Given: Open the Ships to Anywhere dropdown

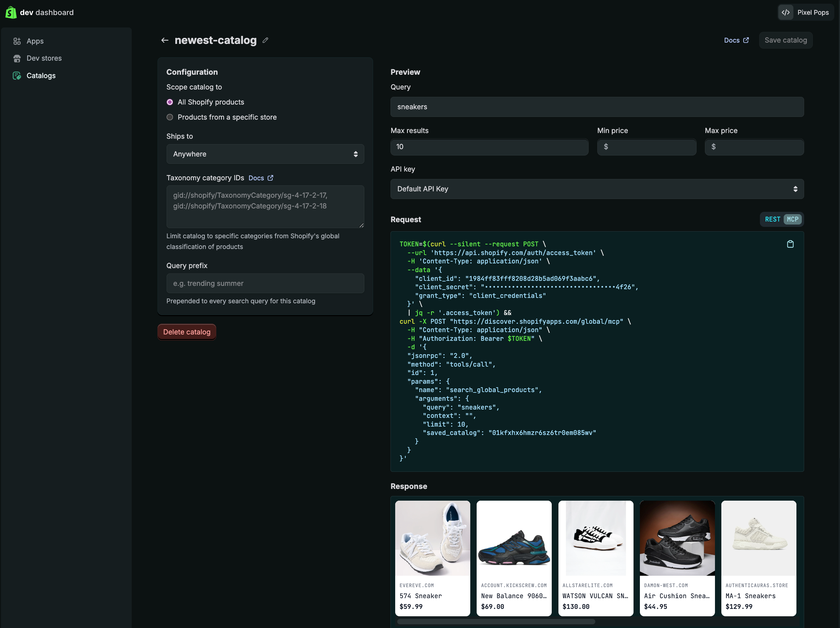Looking at the screenshot, I should (265, 154).
